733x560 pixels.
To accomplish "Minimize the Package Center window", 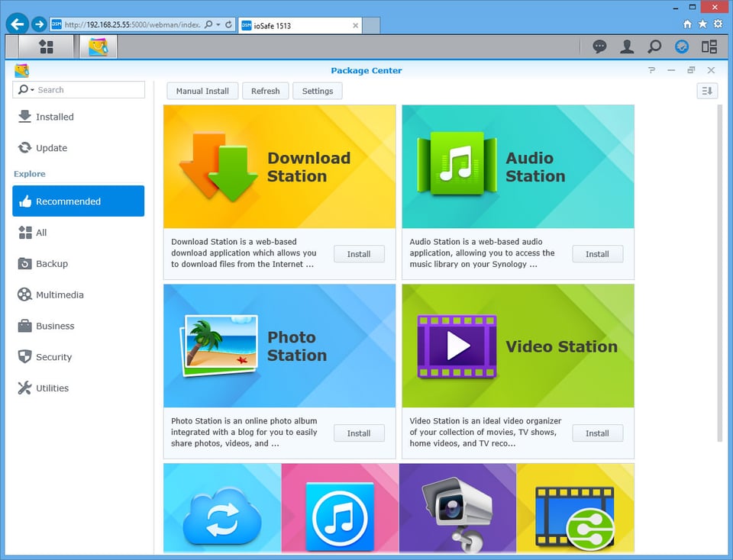I will [x=671, y=70].
